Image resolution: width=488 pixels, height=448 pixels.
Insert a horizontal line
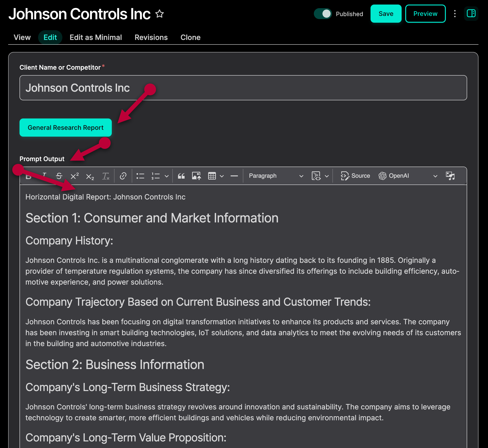(234, 176)
